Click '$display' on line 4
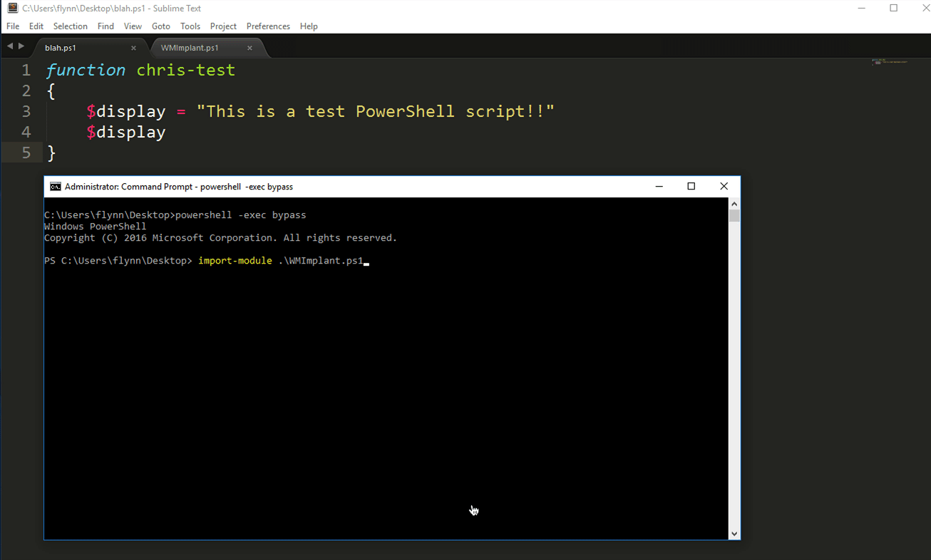Image resolution: width=931 pixels, height=560 pixels. pyautogui.click(x=126, y=133)
